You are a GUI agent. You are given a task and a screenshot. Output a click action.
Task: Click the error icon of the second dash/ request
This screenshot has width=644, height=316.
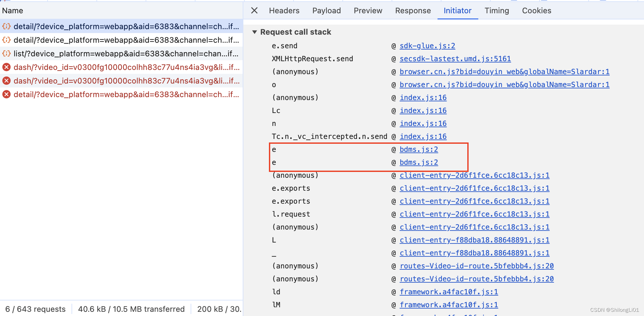coord(6,81)
